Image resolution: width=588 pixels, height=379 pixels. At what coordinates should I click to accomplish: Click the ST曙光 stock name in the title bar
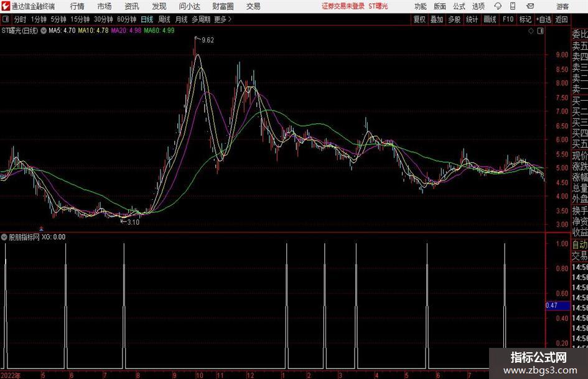pyautogui.click(x=378, y=6)
